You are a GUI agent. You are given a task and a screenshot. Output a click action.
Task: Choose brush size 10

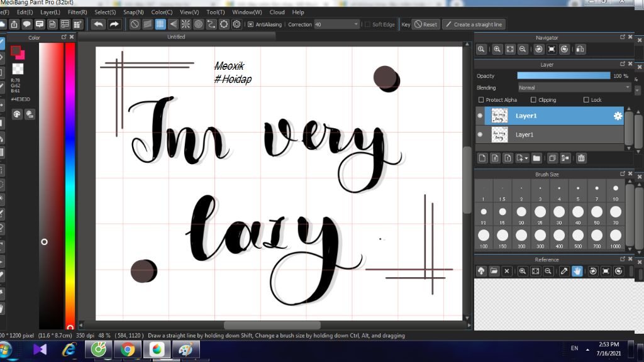tap(615, 190)
